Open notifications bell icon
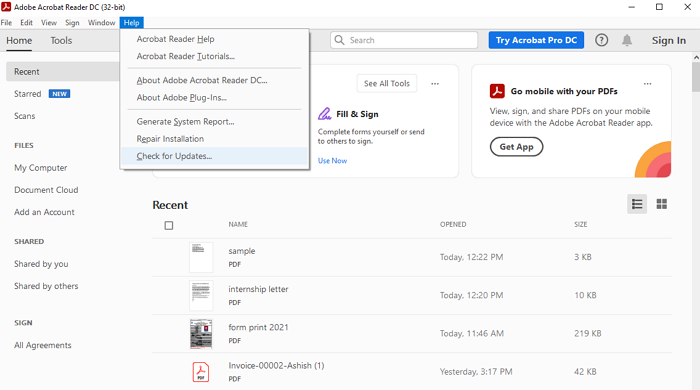This screenshot has width=700, height=390. pyautogui.click(x=627, y=40)
